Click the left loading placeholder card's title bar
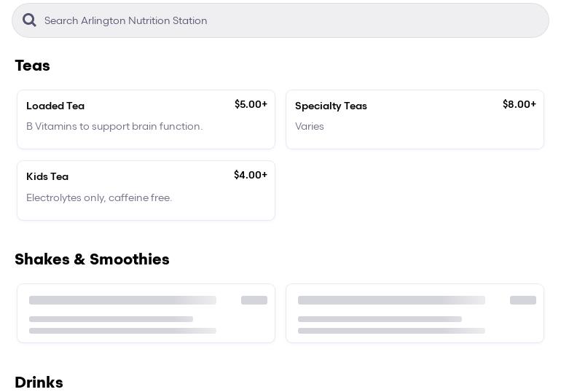Image resolution: width=561 pixels, height=392 pixels. point(122,300)
